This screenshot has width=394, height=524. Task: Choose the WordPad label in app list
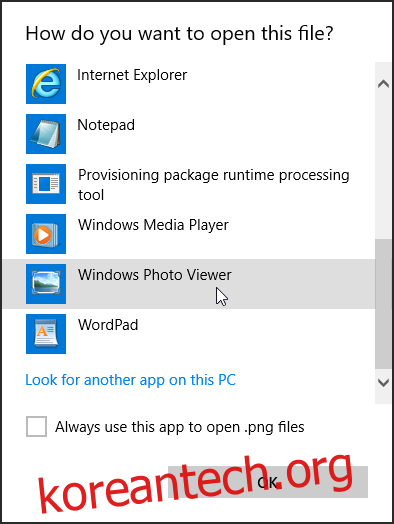(x=108, y=325)
